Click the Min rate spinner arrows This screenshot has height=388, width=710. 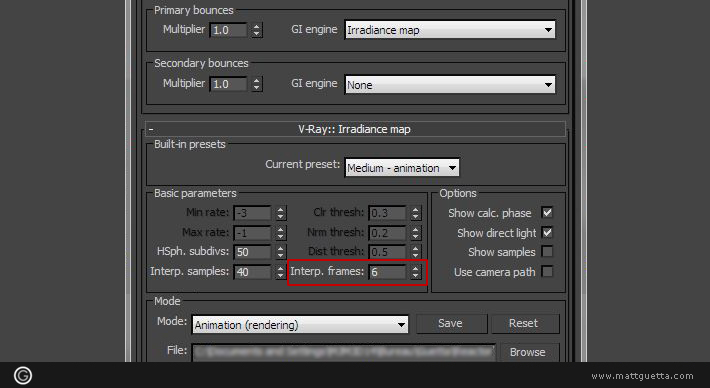(x=281, y=213)
